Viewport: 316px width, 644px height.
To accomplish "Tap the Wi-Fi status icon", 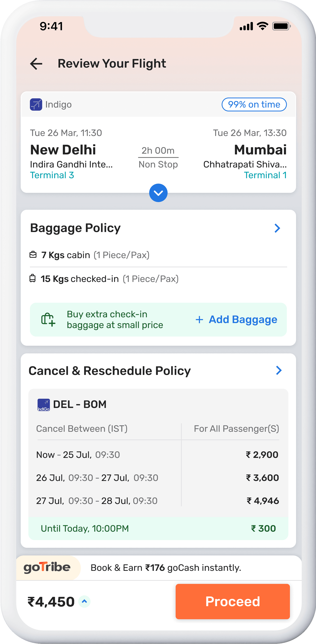I will pos(263,26).
